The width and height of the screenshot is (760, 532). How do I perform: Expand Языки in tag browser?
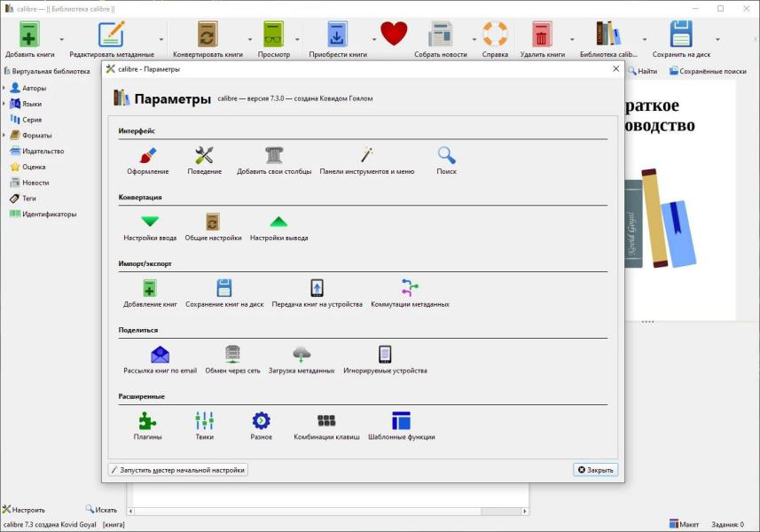click(4, 103)
